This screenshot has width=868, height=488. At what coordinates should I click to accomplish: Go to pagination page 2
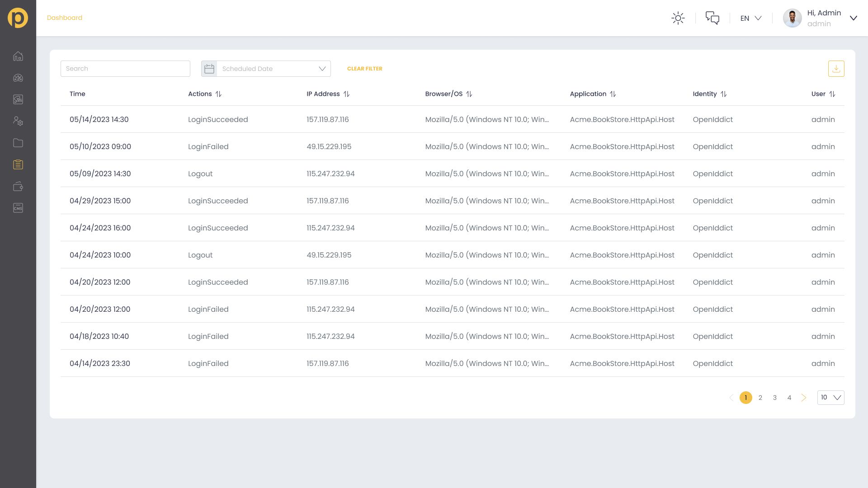[760, 398]
